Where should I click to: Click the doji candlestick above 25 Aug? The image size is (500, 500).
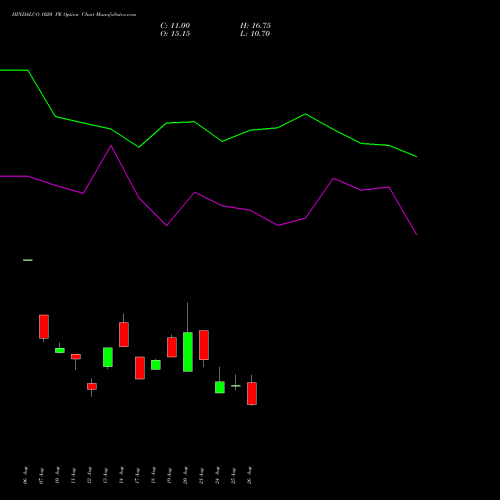click(236, 386)
